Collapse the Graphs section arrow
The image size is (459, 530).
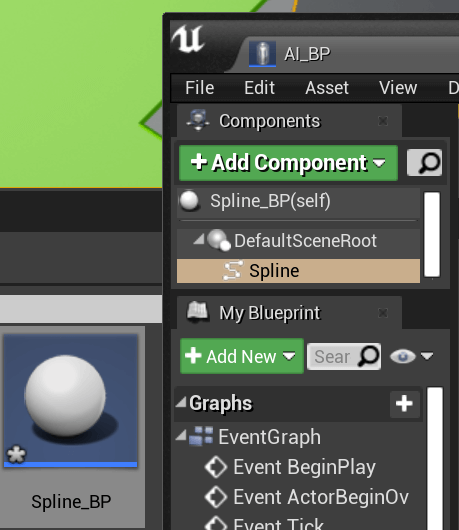pos(181,402)
